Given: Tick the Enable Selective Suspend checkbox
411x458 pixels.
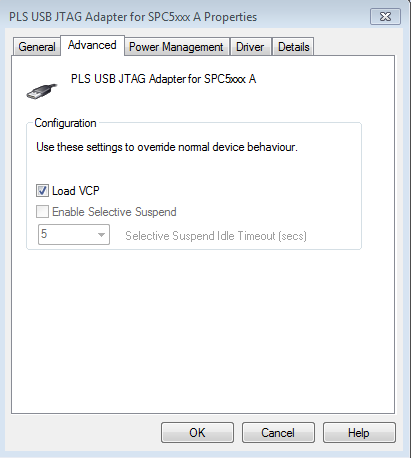Looking at the screenshot, I should tap(42, 212).
